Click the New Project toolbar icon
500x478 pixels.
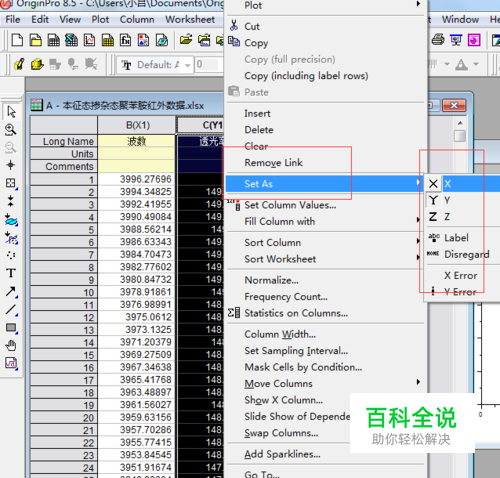click(17, 40)
